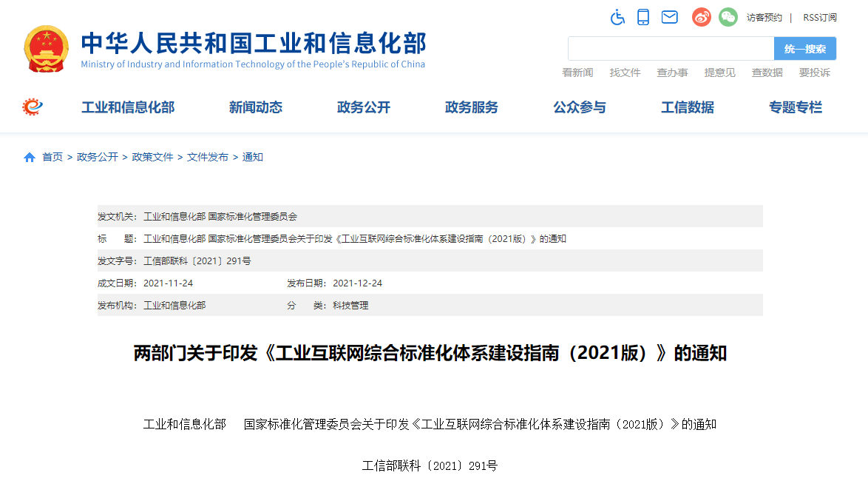Viewport: 868px width, 484px height.
Task: Open the 工信数据 navigation menu
Action: pyautogui.click(x=687, y=107)
